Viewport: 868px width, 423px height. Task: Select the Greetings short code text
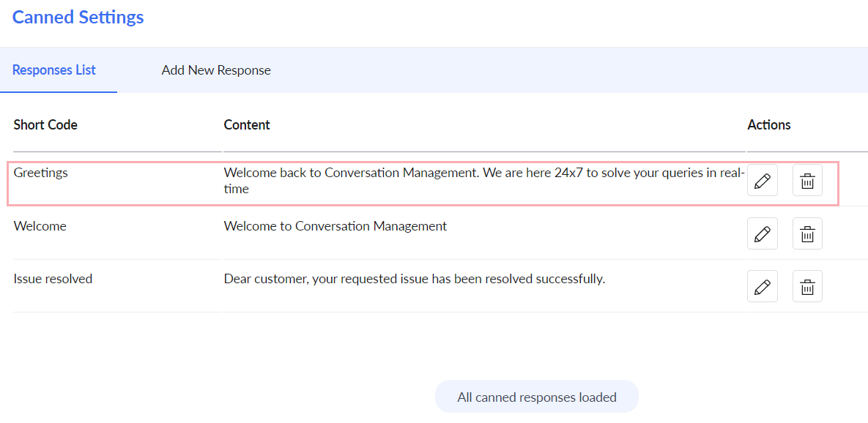point(40,173)
